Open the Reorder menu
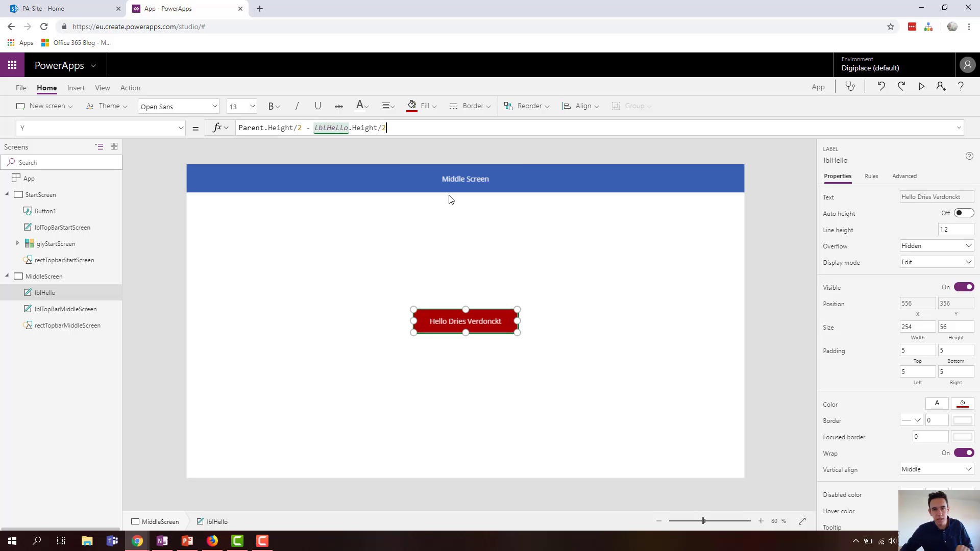Screen dimensions: 980x551 (527, 106)
